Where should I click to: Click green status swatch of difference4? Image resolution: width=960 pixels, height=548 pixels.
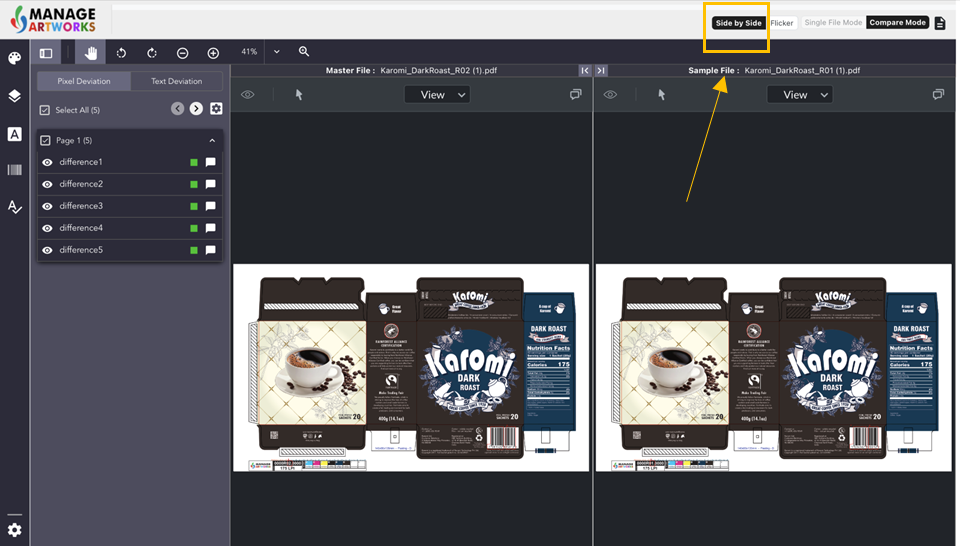pos(194,229)
